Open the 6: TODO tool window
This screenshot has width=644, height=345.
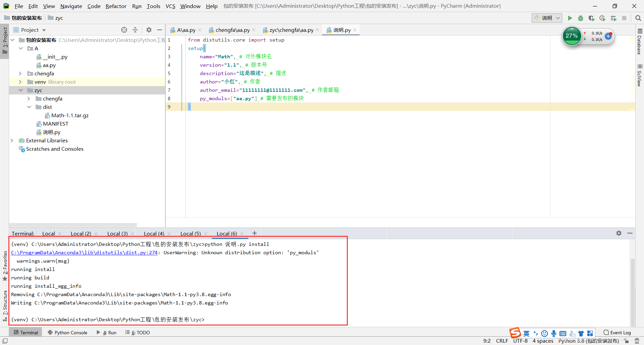[138, 333]
